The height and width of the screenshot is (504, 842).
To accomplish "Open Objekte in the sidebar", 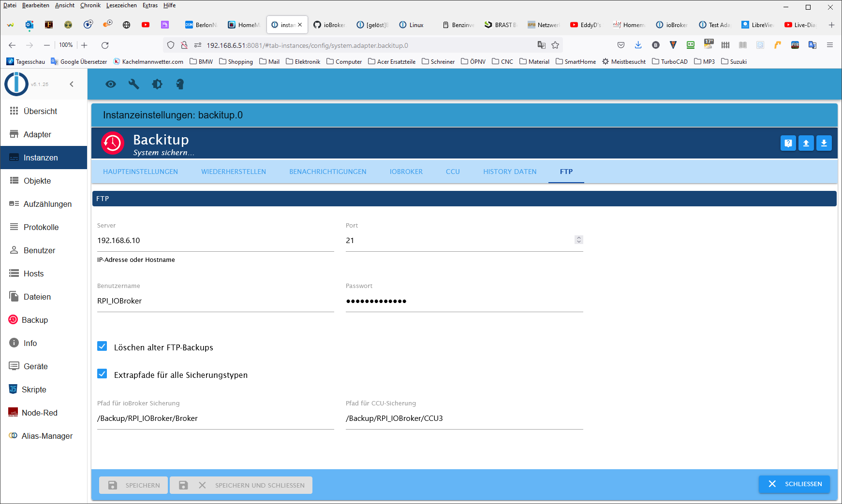I will point(44,181).
